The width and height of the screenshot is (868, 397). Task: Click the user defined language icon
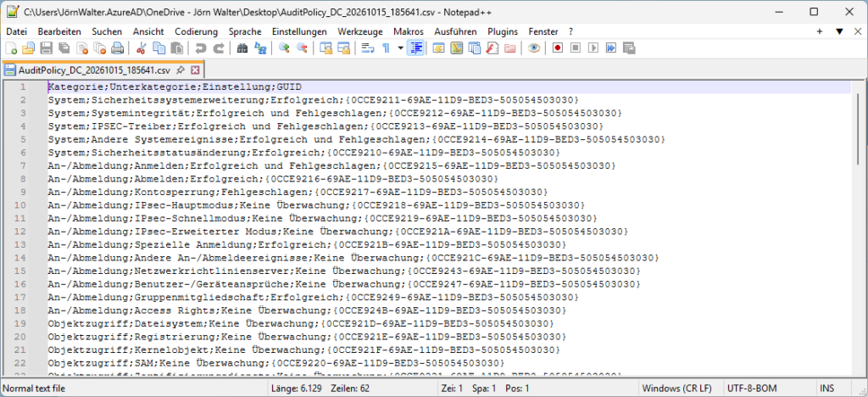439,48
